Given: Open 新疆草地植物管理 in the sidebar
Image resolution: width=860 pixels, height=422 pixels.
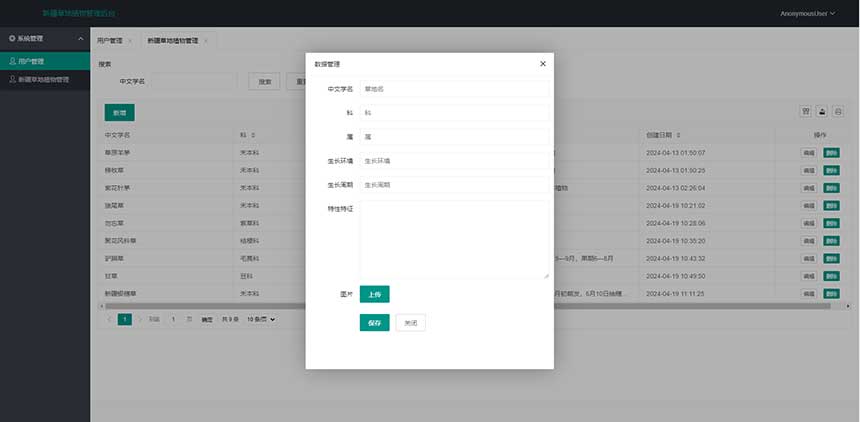Looking at the screenshot, I should [x=45, y=79].
